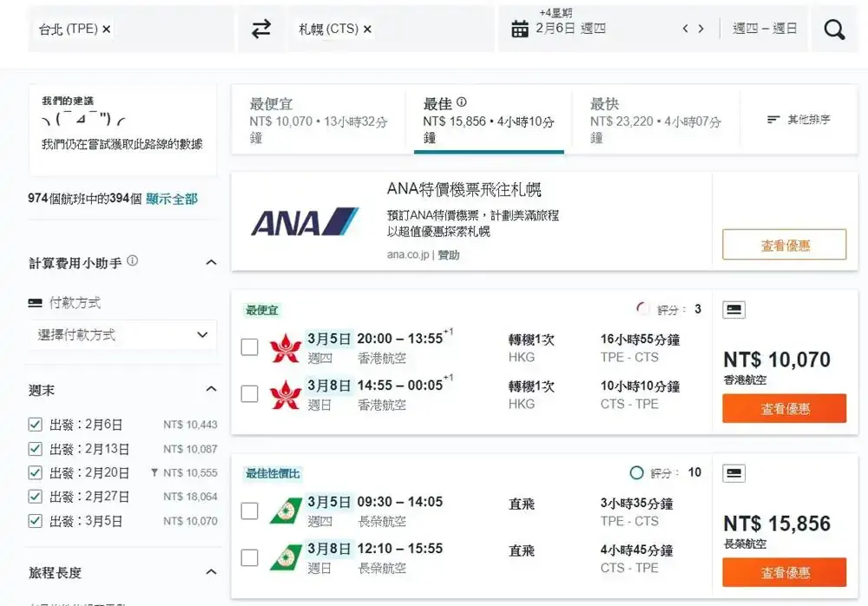The width and height of the screenshot is (868, 606).
Task: Click filter funnel icon beside NT$ 10,555
Action: [155, 472]
